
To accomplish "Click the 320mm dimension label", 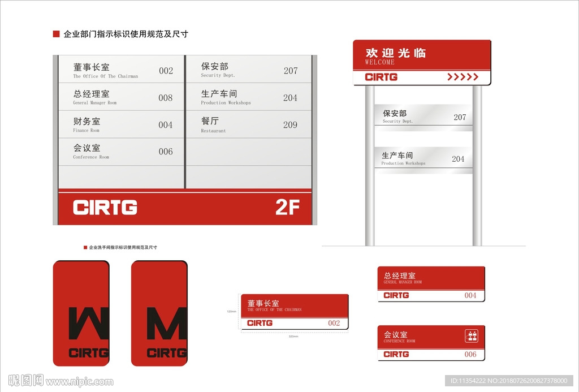I will (x=293, y=337).
